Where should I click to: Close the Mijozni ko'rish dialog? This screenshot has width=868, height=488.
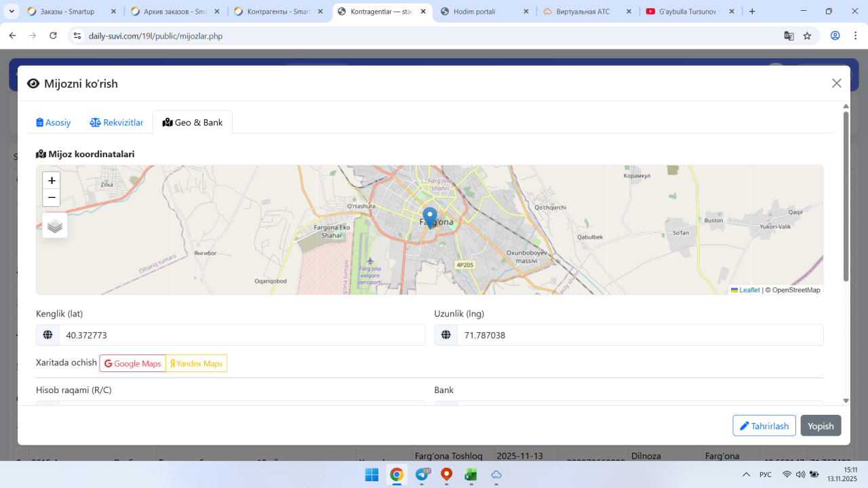tap(836, 83)
